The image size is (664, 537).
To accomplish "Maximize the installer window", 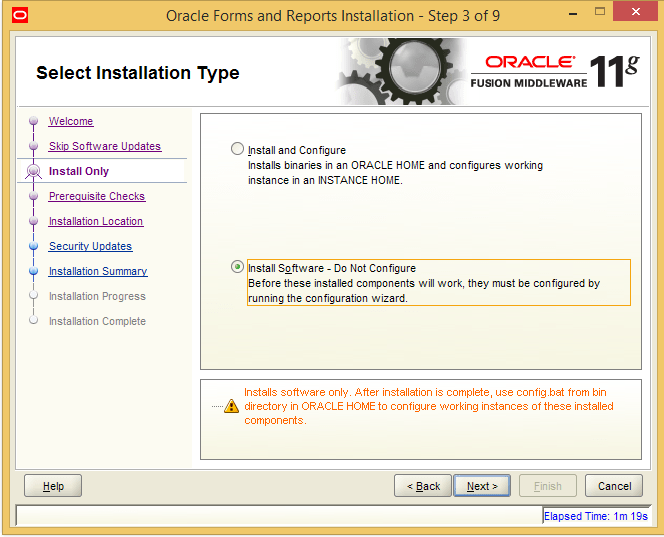I will pos(600,12).
